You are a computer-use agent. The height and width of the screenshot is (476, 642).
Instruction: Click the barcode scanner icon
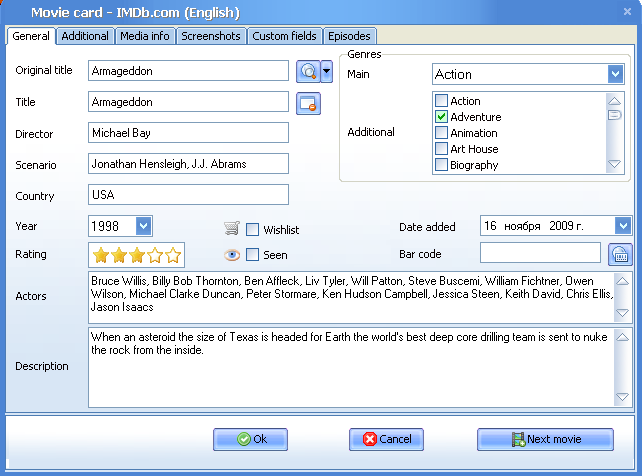pyautogui.click(x=620, y=254)
